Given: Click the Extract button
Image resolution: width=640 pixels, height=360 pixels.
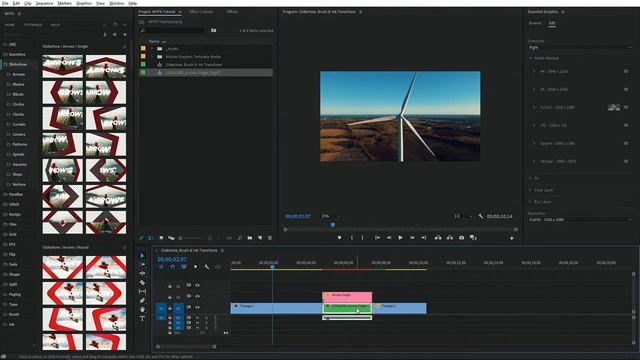Looking at the screenshot, I should click(449, 238).
